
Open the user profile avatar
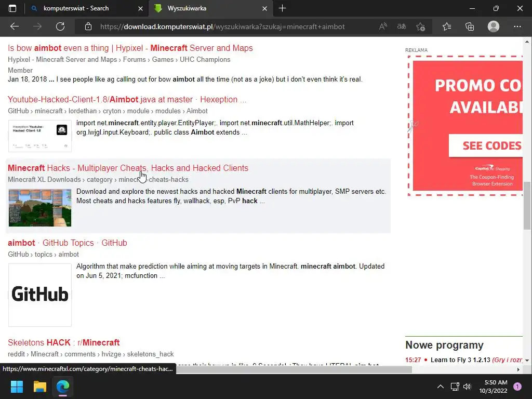coord(494,26)
